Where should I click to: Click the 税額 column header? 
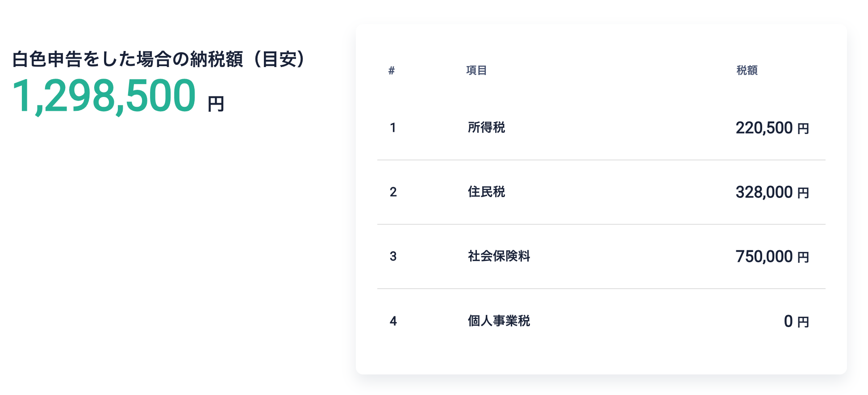click(x=747, y=70)
